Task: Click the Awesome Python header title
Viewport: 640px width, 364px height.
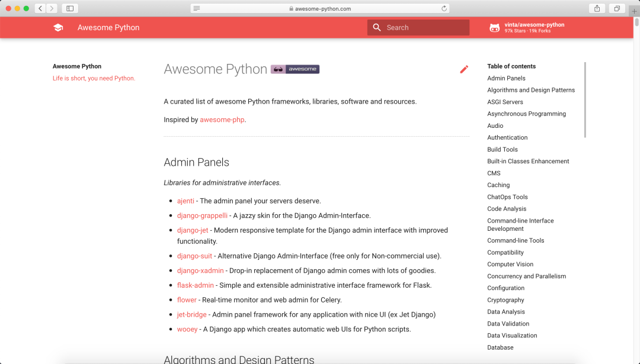Action: click(108, 27)
